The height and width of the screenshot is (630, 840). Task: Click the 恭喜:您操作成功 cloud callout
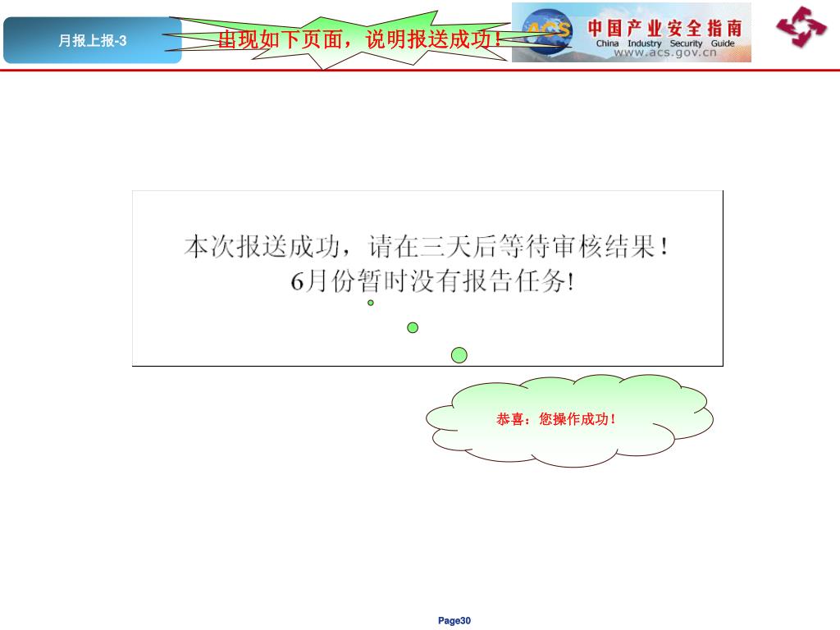(x=569, y=421)
